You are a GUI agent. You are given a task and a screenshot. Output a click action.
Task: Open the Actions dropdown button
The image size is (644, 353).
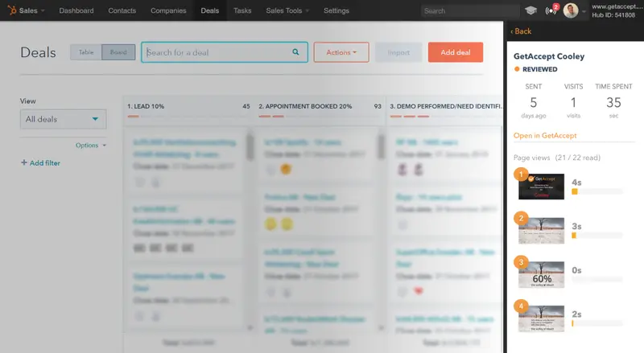(x=341, y=52)
